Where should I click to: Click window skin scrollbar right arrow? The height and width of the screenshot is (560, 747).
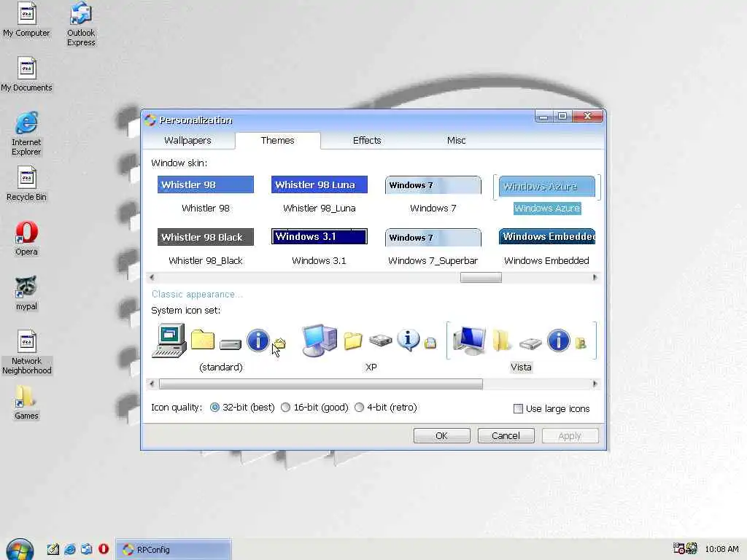pyautogui.click(x=595, y=278)
